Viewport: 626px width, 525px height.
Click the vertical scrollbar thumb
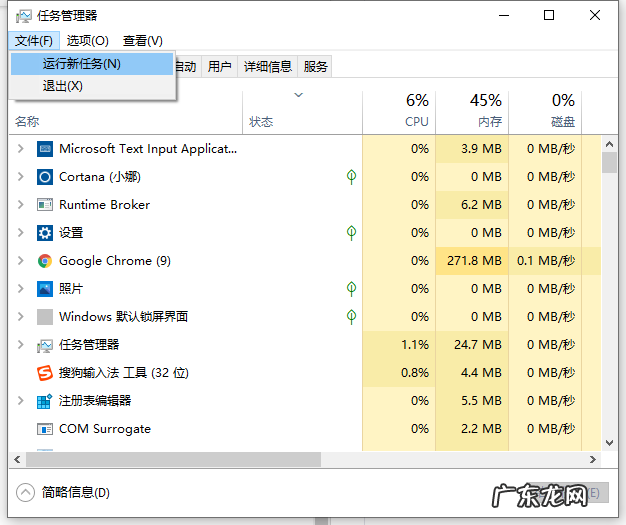pos(609,162)
